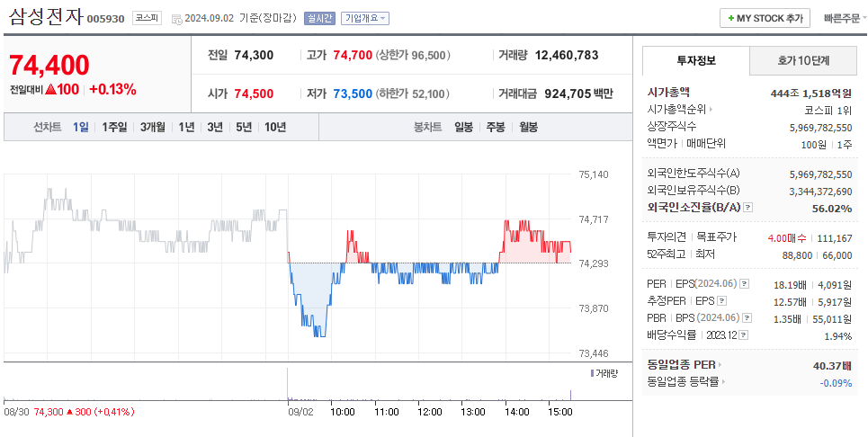868x437 pixels.
Task: Click the 코스피 market badge
Action: click(146, 18)
